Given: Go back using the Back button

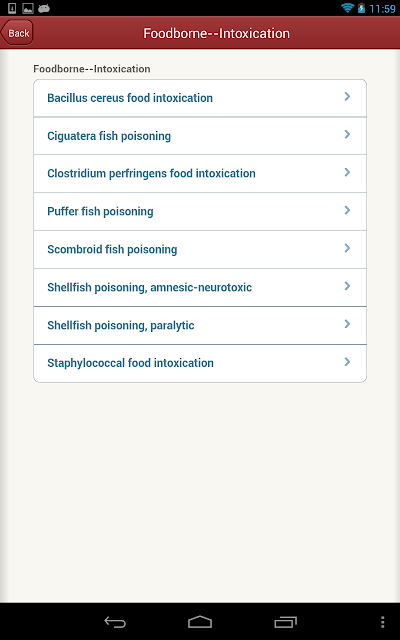Looking at the screenshot, I should pyautogui.click(x=17, y=33).
